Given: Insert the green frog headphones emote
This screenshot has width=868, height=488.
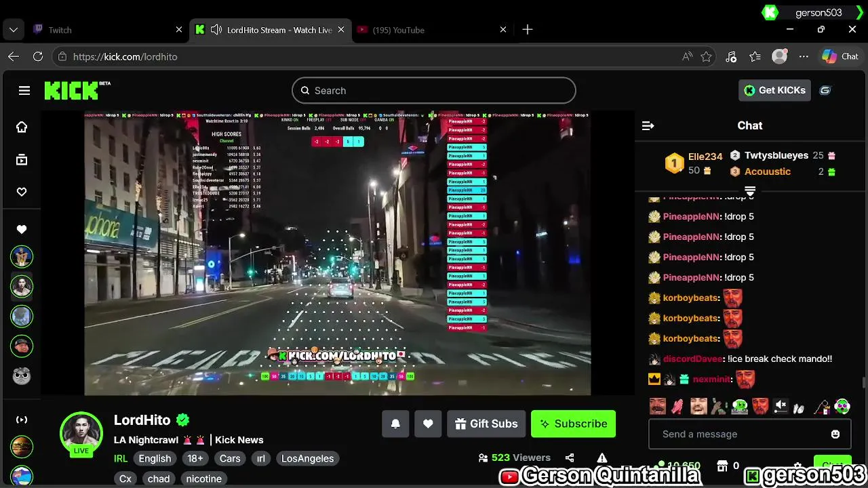Looking at the screenshot, I should tap(842, 407).
